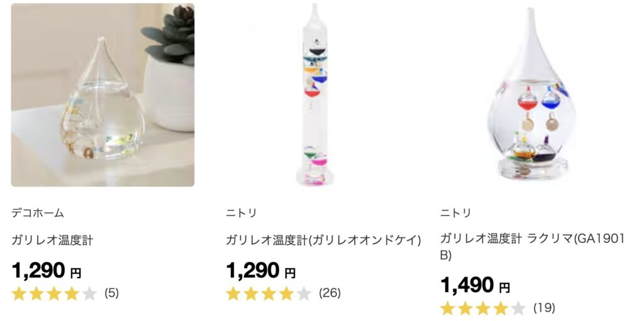Click the ニトリ brand label above ガリレオオンドケイ

tap(241, 213)
